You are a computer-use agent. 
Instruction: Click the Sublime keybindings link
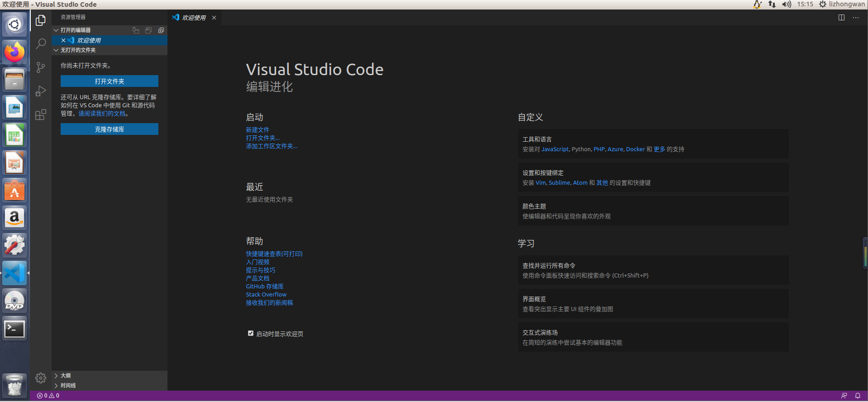point(559,183)
